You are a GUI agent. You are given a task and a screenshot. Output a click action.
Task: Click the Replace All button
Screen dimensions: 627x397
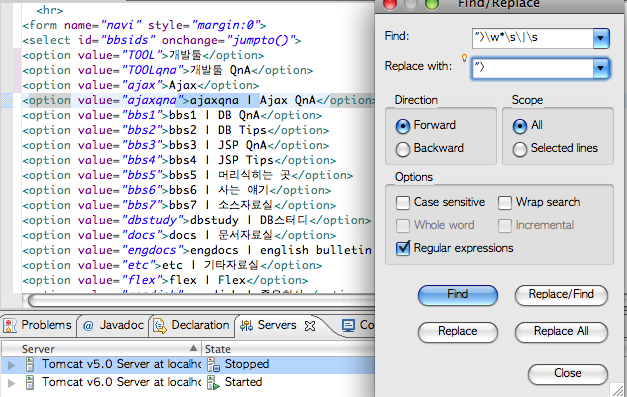[561, 332]
